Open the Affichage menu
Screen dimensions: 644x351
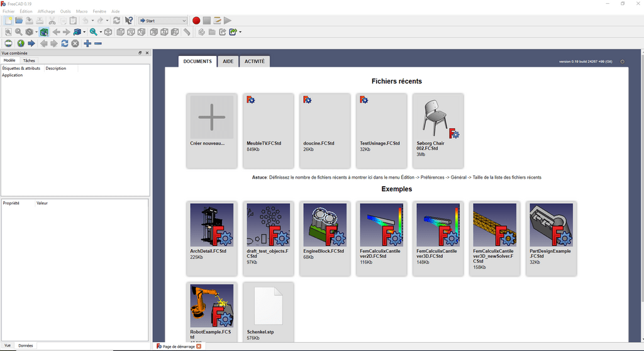click(x=46, y=11)
